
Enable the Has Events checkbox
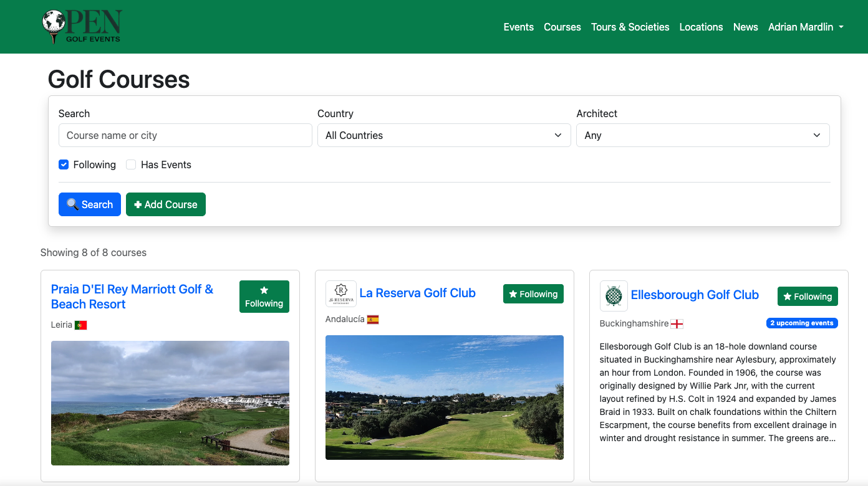(131, 164)
